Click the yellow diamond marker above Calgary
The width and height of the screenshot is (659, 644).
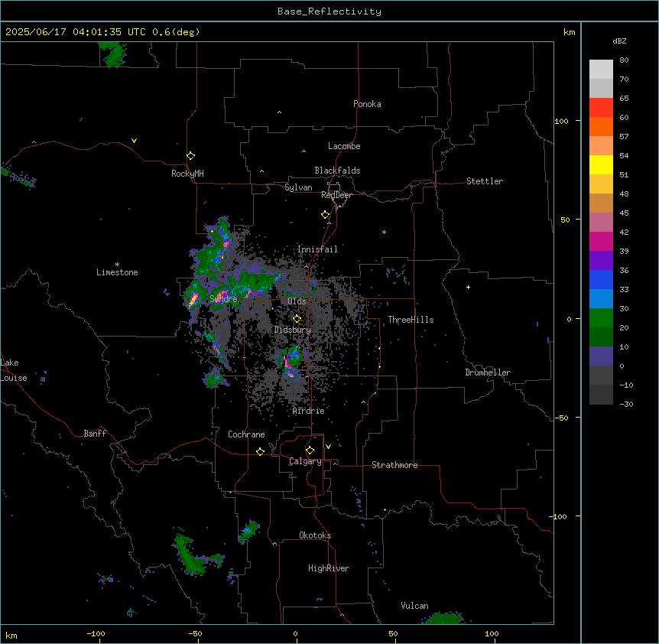[x=310, y=450]
